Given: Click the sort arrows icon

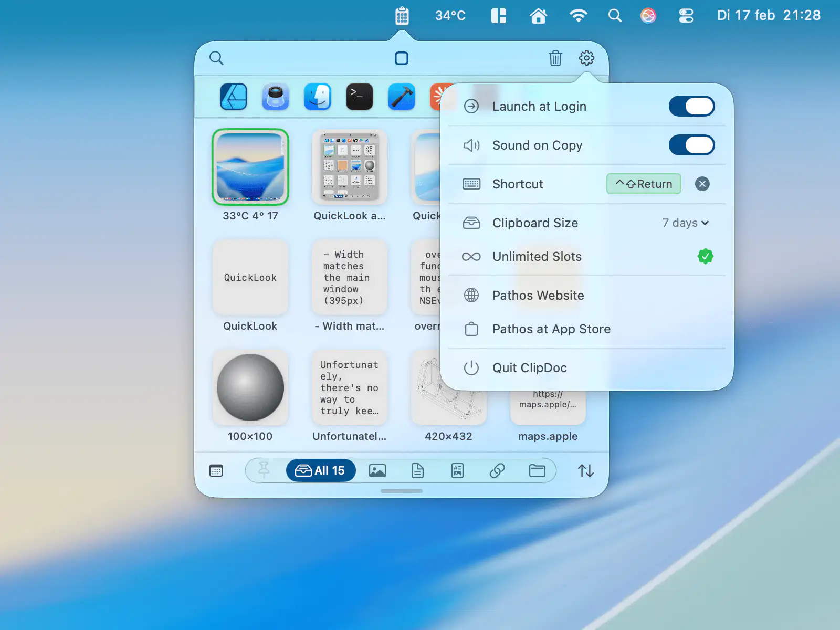Looking at the screenshot, I should coord(586,471).
